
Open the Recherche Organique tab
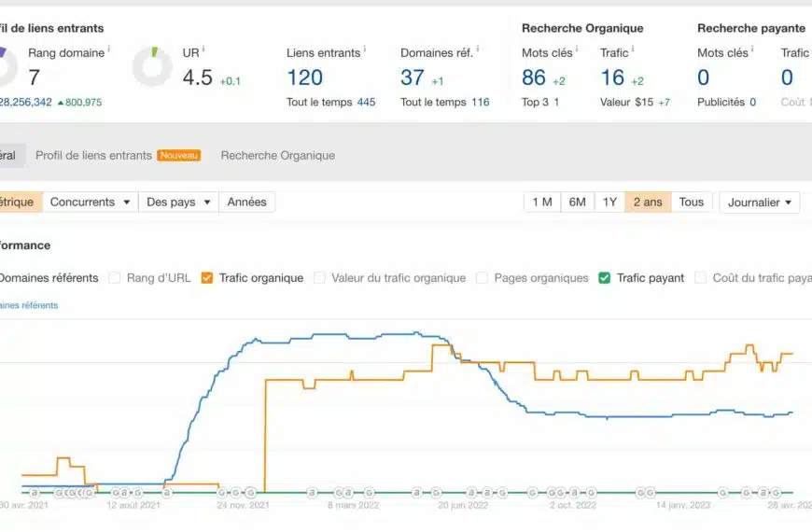pyautogui.click(x=277, y=156)
